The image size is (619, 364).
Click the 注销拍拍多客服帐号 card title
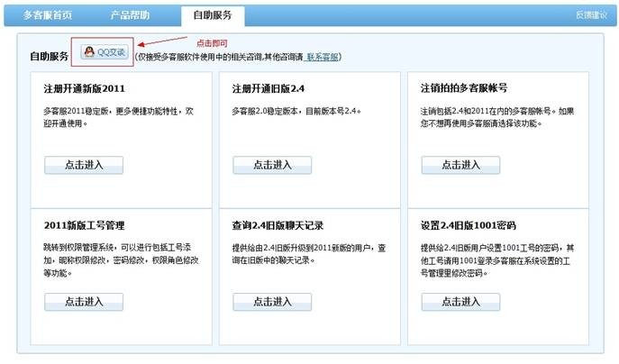point(464,89)
